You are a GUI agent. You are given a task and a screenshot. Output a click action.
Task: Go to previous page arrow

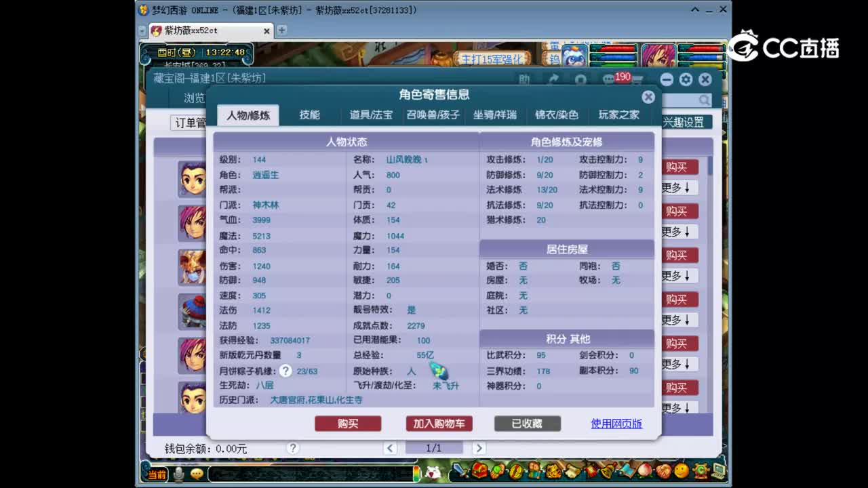point(390,448)
